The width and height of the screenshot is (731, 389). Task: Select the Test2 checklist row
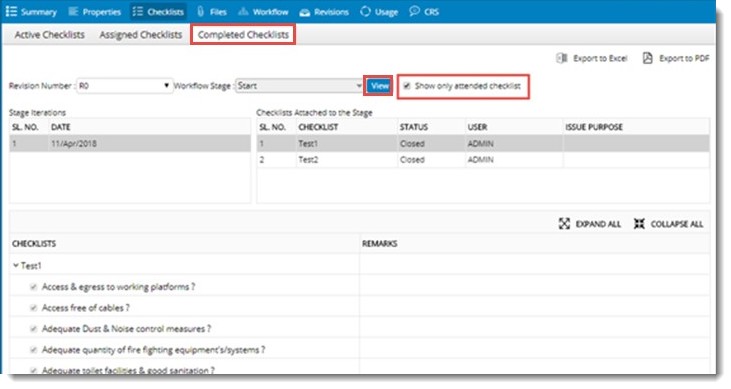tap(483, 160)
